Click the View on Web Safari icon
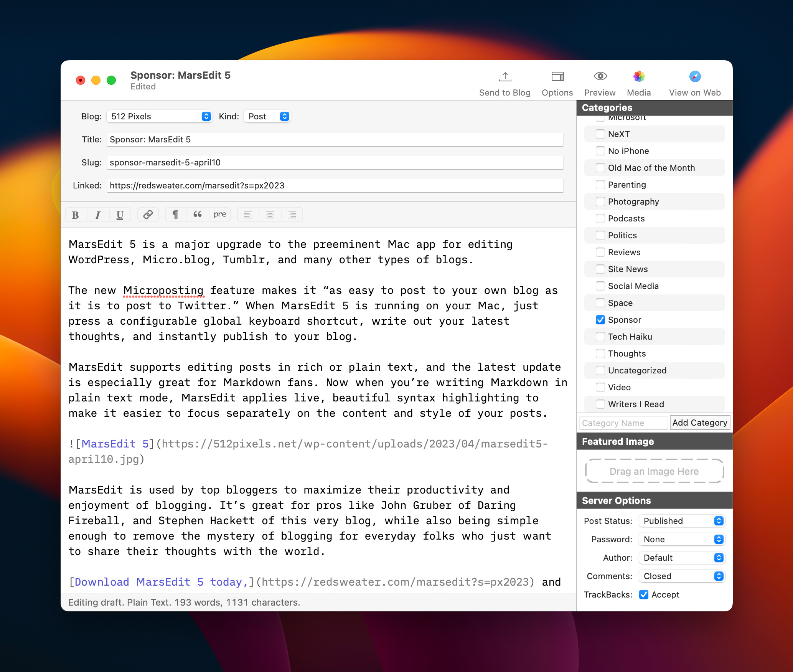793x672 pixels. tap(695, 76)
